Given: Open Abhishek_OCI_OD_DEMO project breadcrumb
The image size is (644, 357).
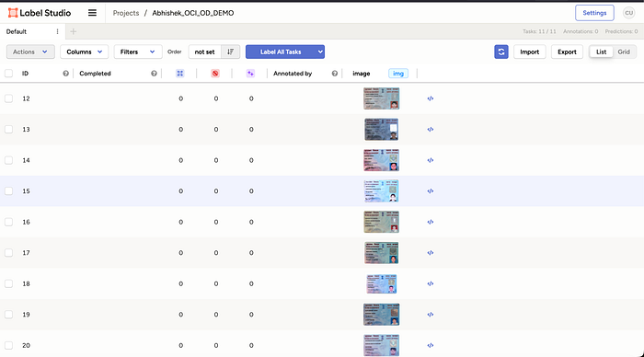Looking at the screenshot, I should (x=193, y=13).
